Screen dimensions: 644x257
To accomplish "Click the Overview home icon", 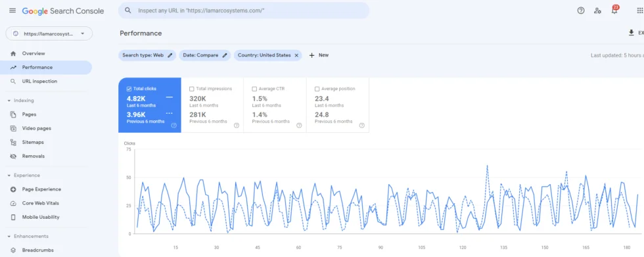I will pyautogui.click(x=13, y=53).
